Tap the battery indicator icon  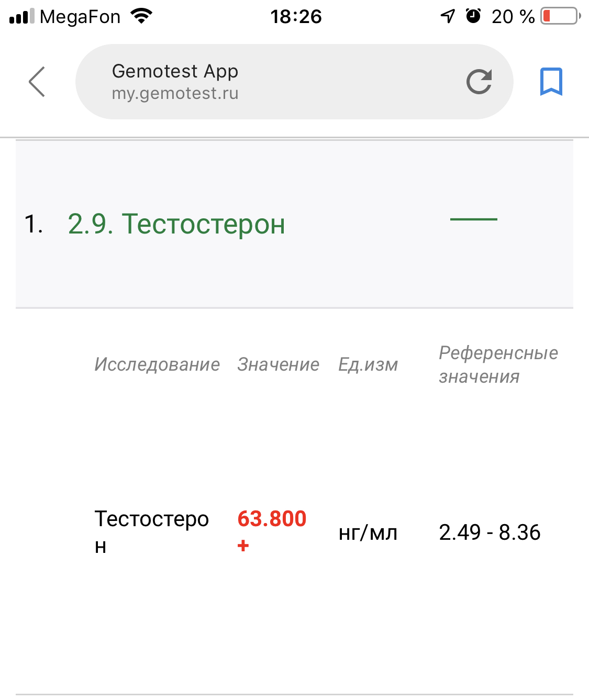point(560,16)
